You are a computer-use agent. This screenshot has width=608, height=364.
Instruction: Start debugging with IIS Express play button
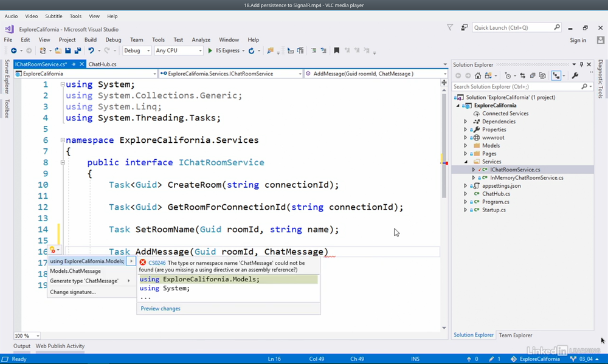point(210,51)
